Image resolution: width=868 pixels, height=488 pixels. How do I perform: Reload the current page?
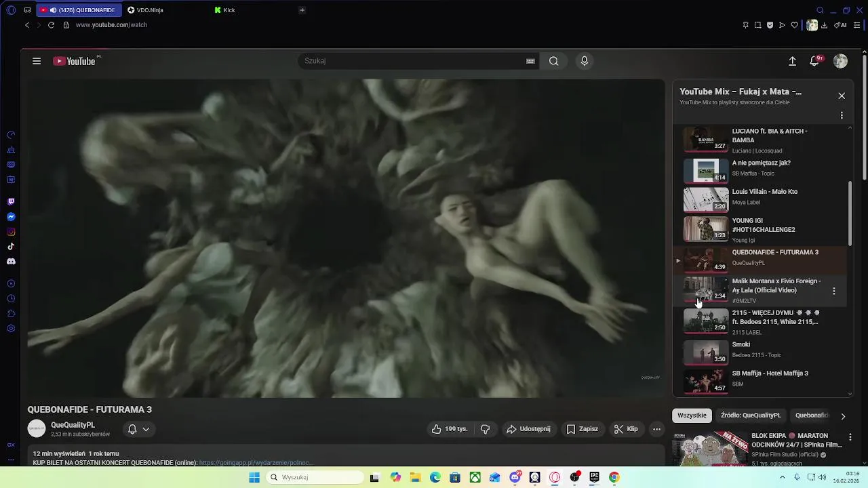click(x=51, y=25)
